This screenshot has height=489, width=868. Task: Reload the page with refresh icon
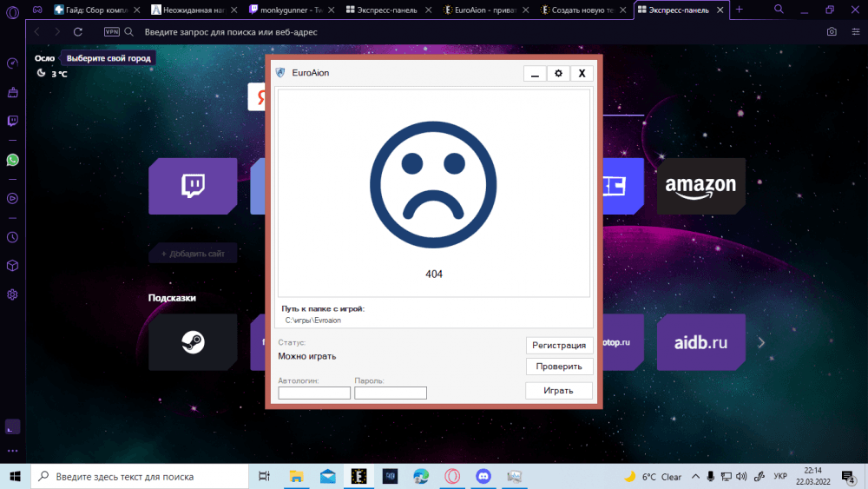point(78,31)
